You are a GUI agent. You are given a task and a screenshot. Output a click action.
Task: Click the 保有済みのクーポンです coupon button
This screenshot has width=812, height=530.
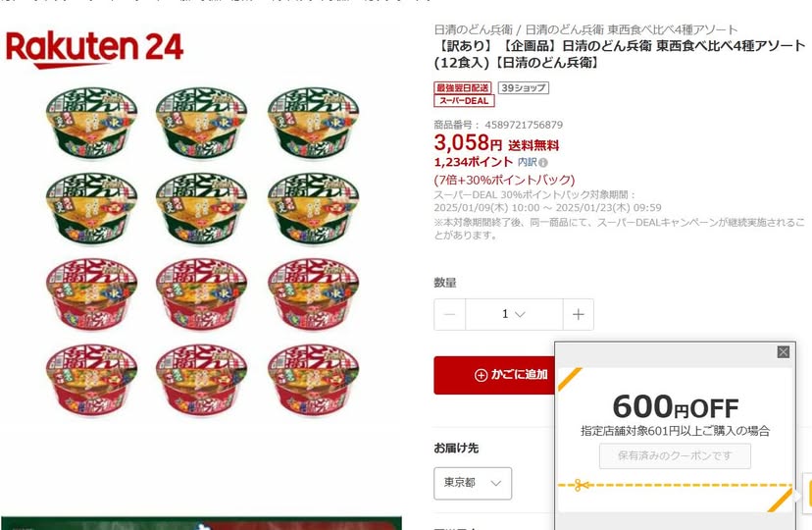[675, 456]
